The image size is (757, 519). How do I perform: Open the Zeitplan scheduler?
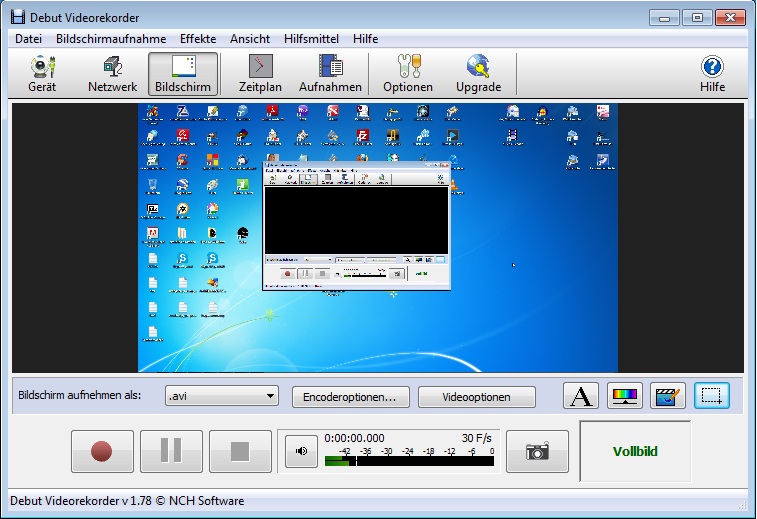click(x=260, y=74)
